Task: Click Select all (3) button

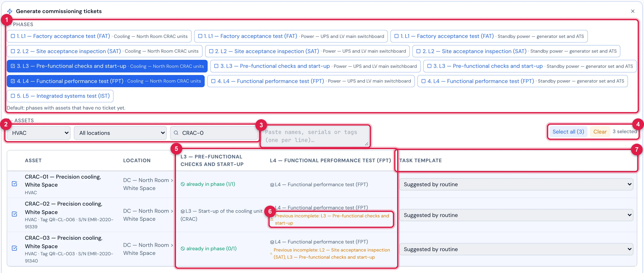Action: (568, 132)
